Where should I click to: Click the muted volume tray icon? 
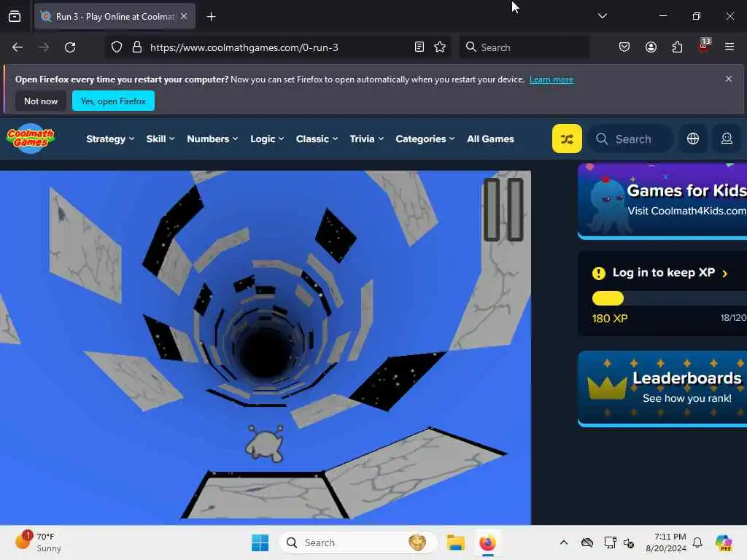pos(628,542)
